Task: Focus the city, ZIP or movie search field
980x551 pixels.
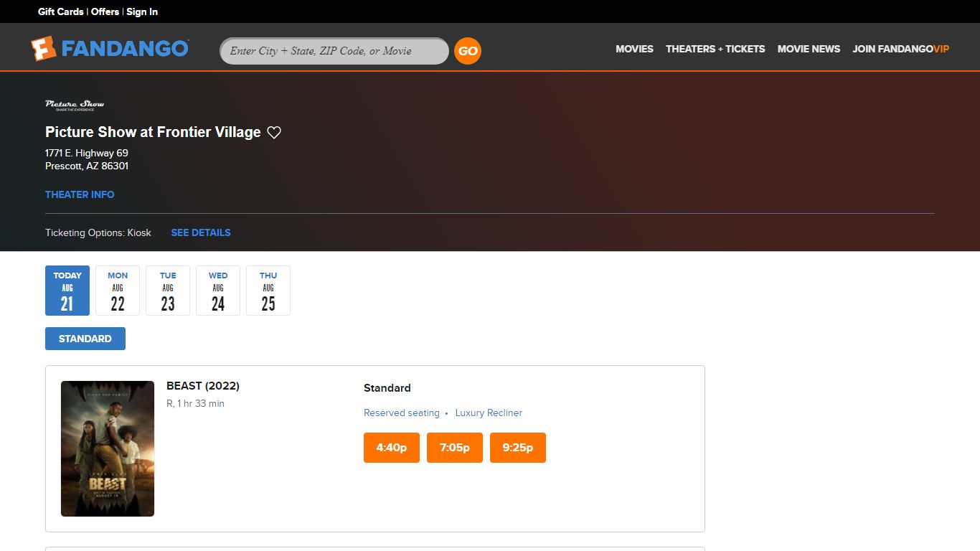Action: pos(334,51)
